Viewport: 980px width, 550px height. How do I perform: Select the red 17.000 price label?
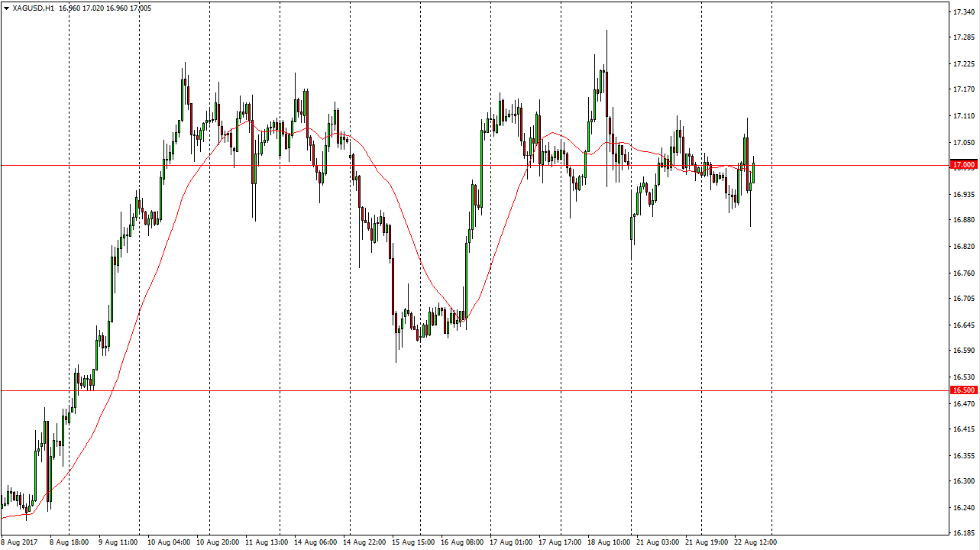pos(963,165)
